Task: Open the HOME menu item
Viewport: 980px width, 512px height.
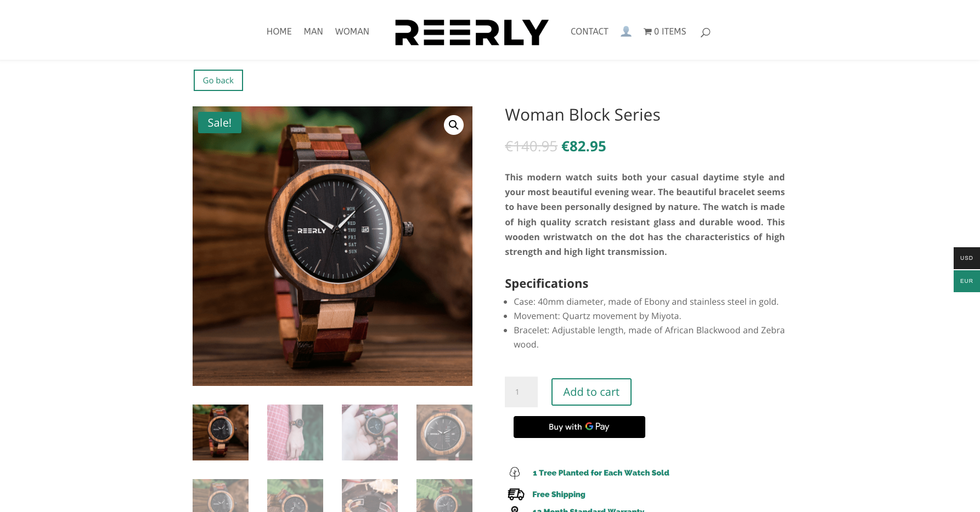Action: [x=279, y=31]
